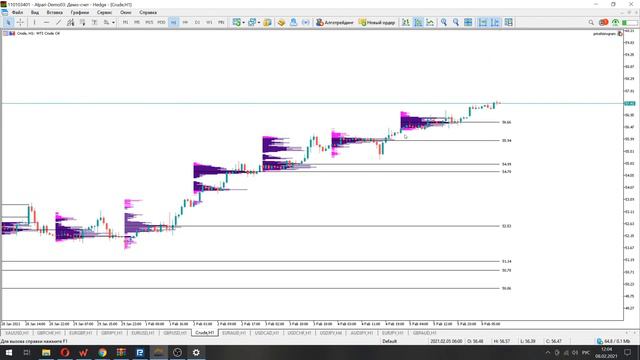Image resolution: width=640 pixels, height=360 pixels.
Task: Pick the trendline drawing tool
Action: point(58,22)
